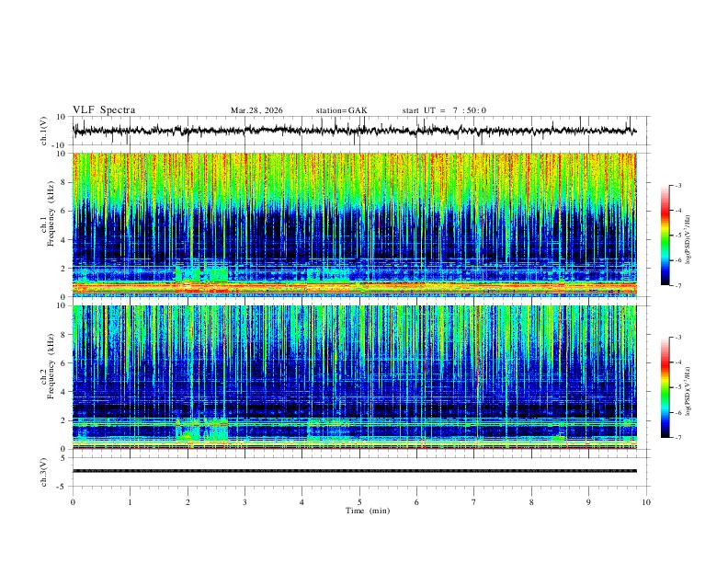Click the '2' tick on ch.1 frequency axis
This screenshot has width=728, height=563.
point(63,268)
